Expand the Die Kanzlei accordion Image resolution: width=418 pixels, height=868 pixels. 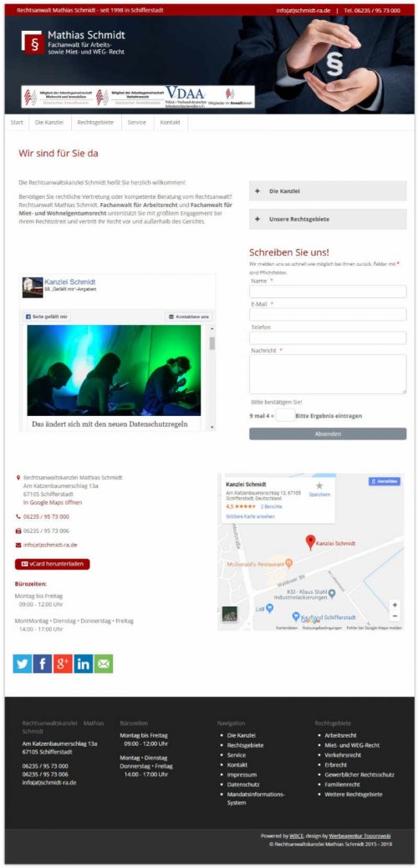[x=328, y=191]
